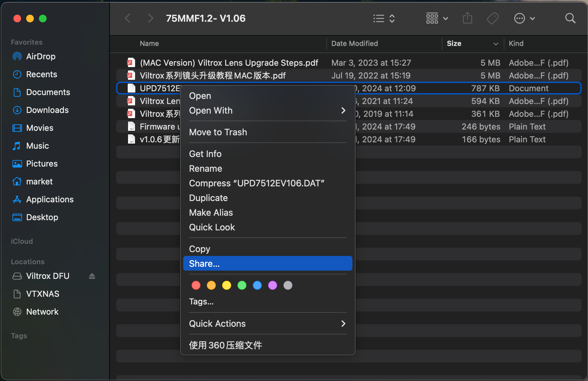Screen dimensions: 588x381
Task: Choose Get Info in context menu
Action: [x=268, y=154]
